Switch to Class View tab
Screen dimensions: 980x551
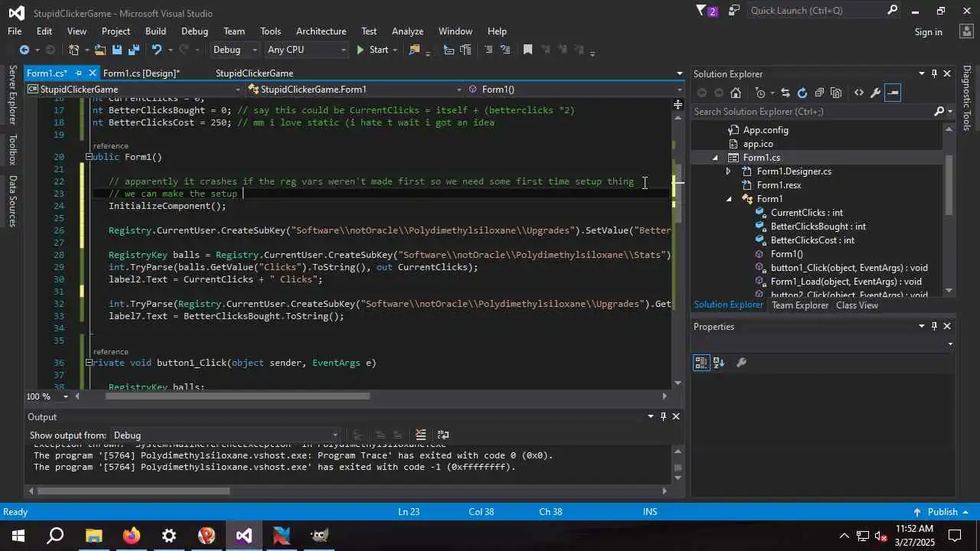pos(857,305)
